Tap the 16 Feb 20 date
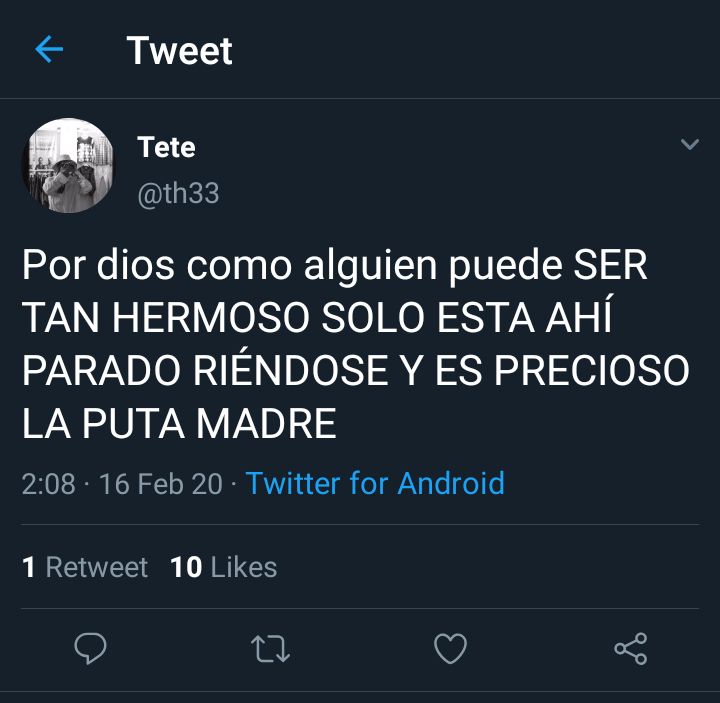720x703 pixels. [161, 484]
